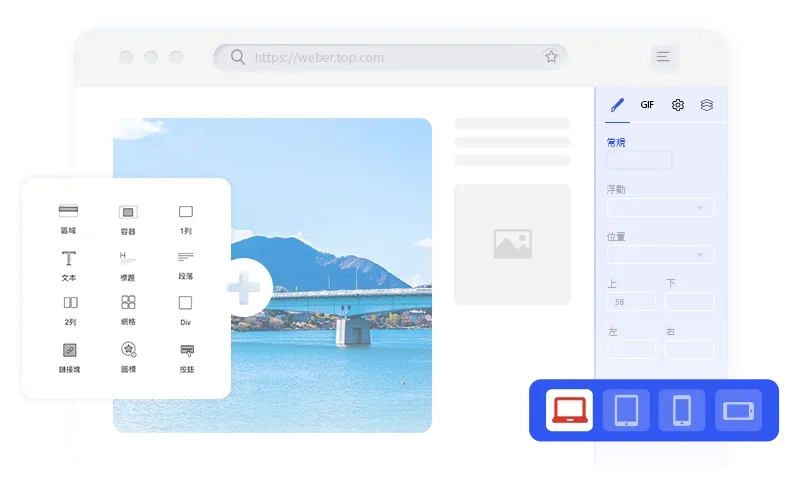
Task: Choose the 文本 text element
Action: pyautogui.click(x=68, y=264)
